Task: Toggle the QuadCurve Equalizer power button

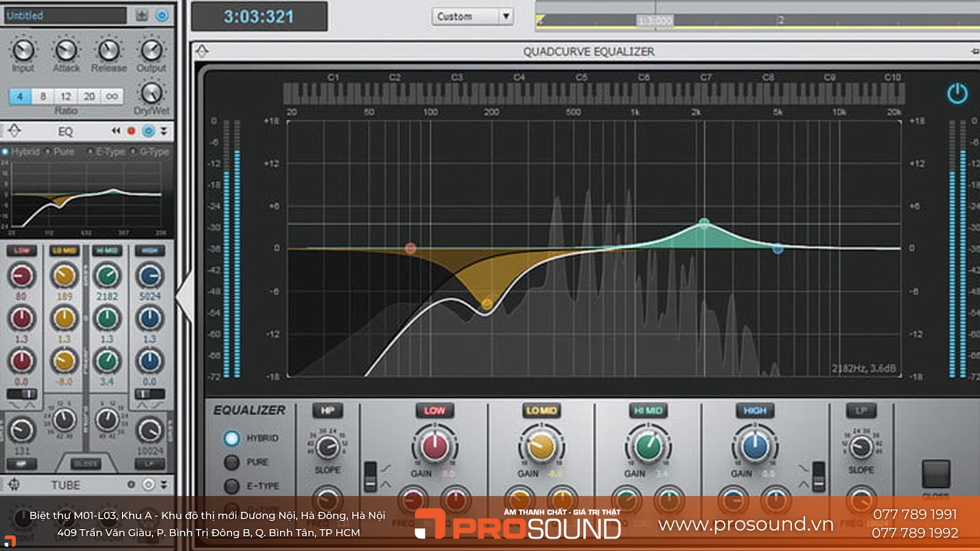Action: (x=957, y=94)
